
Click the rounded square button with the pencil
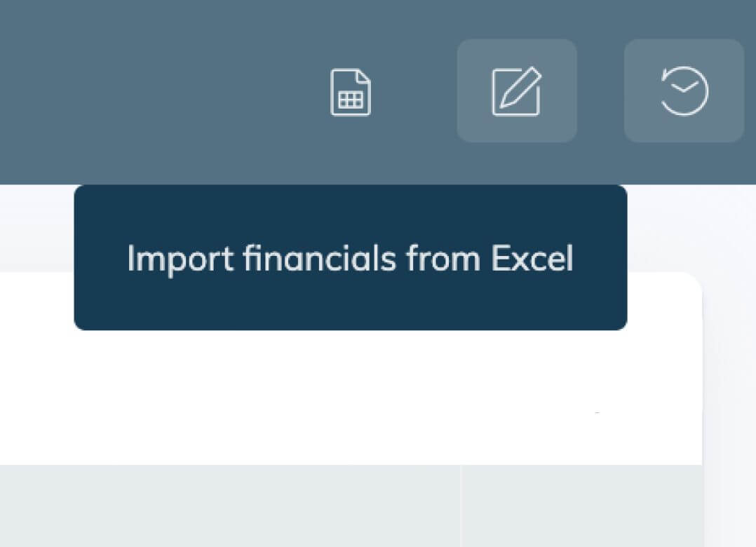click(x=517, y=91)
